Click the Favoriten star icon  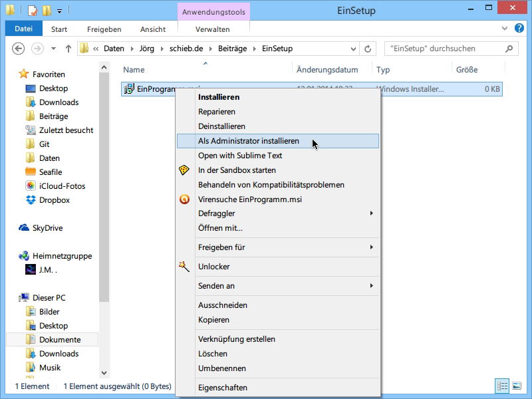click(x=24, y=74)
